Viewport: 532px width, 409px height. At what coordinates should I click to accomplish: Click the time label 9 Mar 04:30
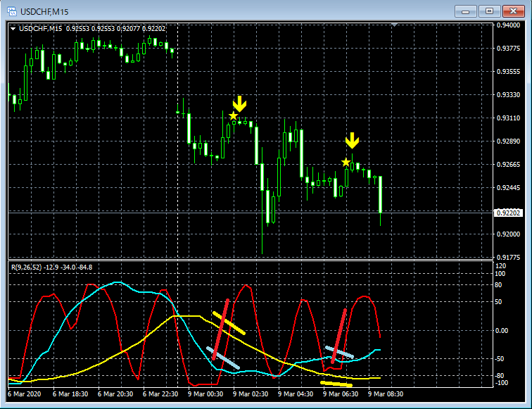(296, 394)
